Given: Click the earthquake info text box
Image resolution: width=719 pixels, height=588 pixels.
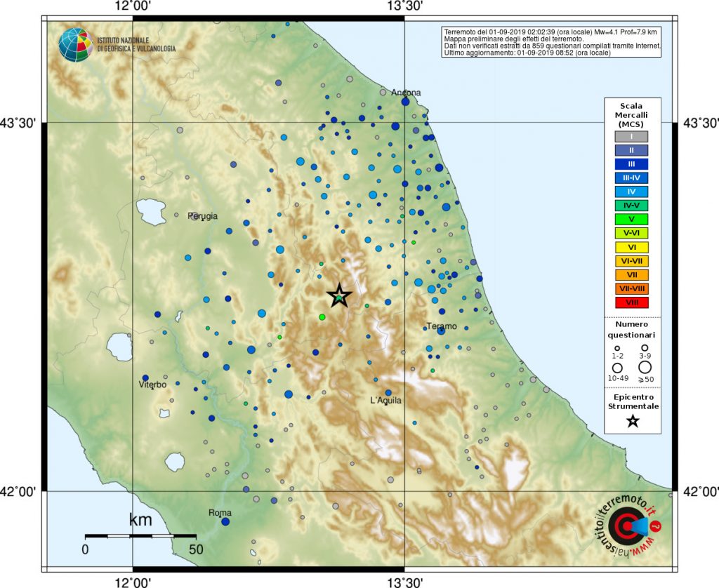Looking at the screenshot, I should [552, 43].
